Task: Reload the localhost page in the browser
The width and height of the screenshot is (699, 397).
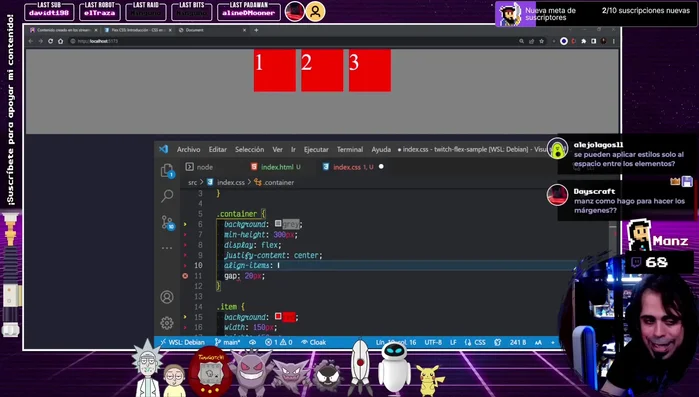Action: [50, 41]
